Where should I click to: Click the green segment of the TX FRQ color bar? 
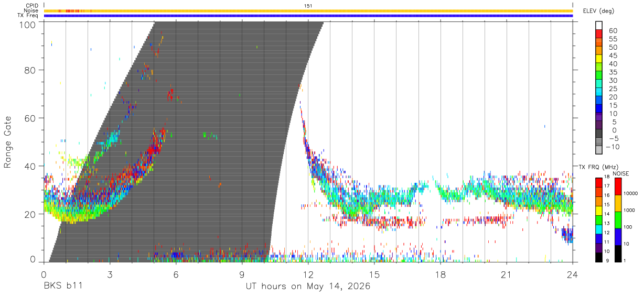coord(599,219)
